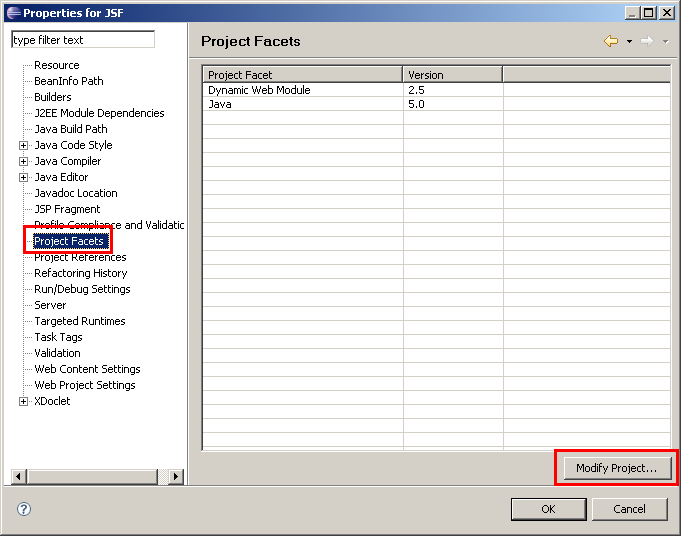
Task: Click the Modify Project... button
Action: [x=617, y=468]
